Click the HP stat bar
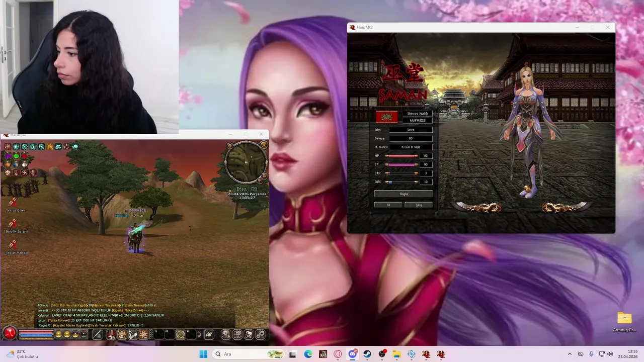 tap(401, 156)
